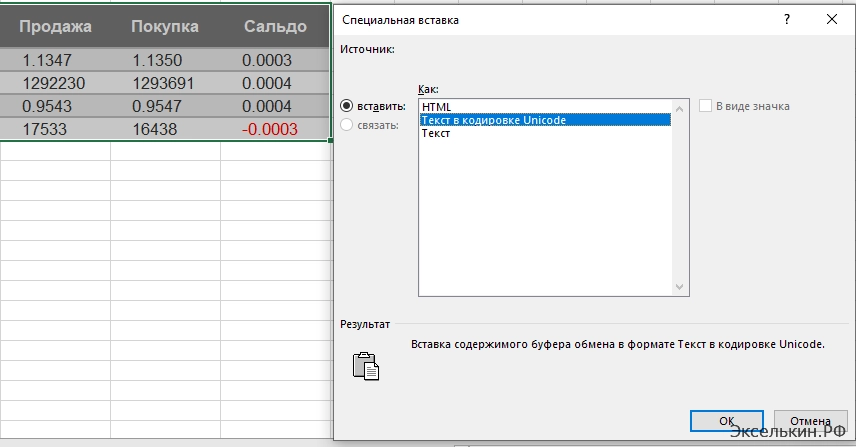Confirm with the OK button
The height and width of the screenshot is (447, 856).
pos(727,421)
